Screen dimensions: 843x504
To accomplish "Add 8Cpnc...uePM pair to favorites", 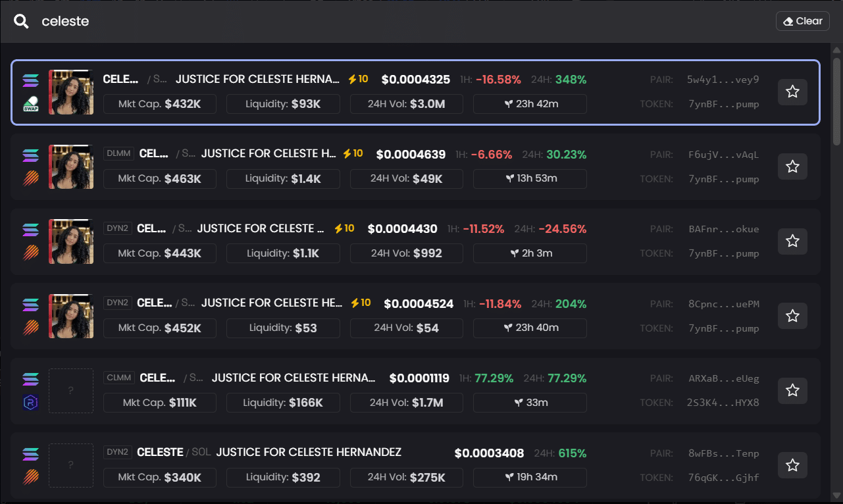I will pos(792,316).
